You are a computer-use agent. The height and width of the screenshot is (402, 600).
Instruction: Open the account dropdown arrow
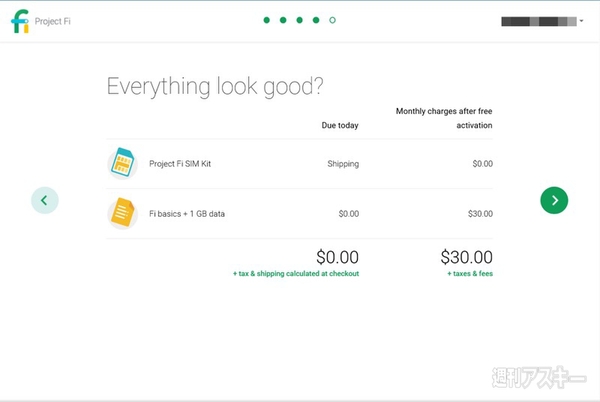pyautogui.click(x=581, y=21)
